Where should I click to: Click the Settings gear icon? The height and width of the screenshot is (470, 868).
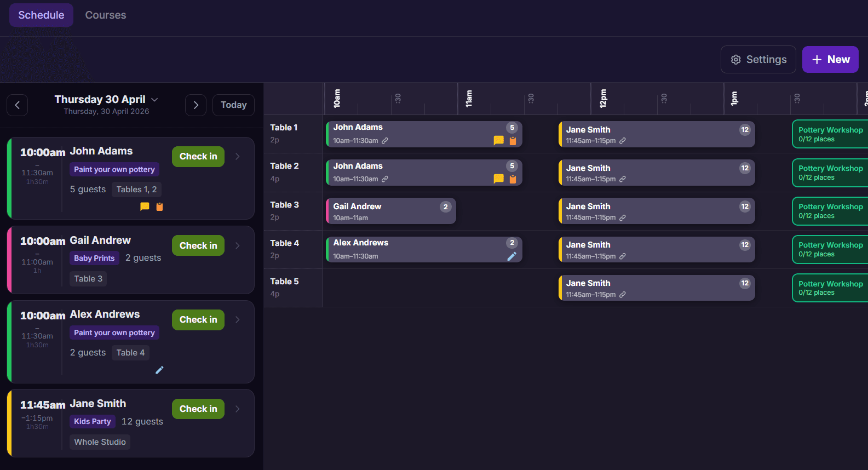point(736,60)
